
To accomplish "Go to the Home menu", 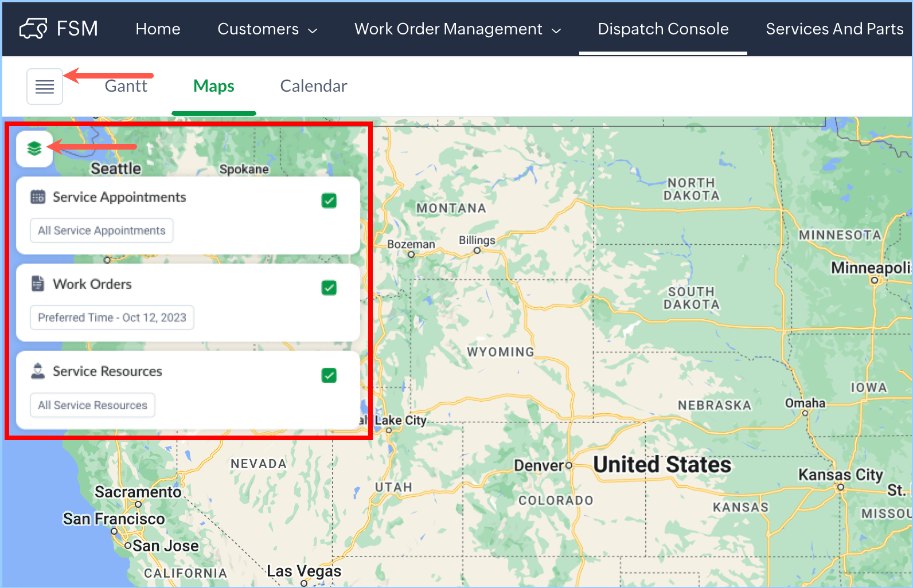I will click(x=158, y=29).
